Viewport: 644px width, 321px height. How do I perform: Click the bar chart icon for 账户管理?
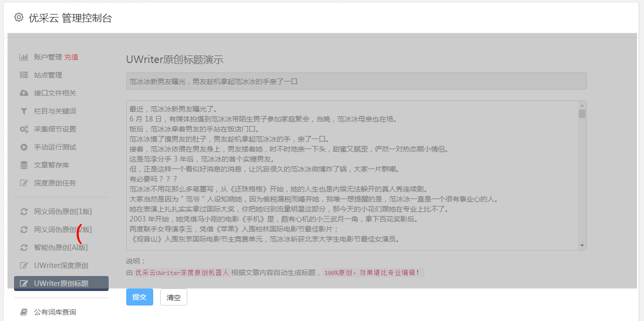coord(24,57)
